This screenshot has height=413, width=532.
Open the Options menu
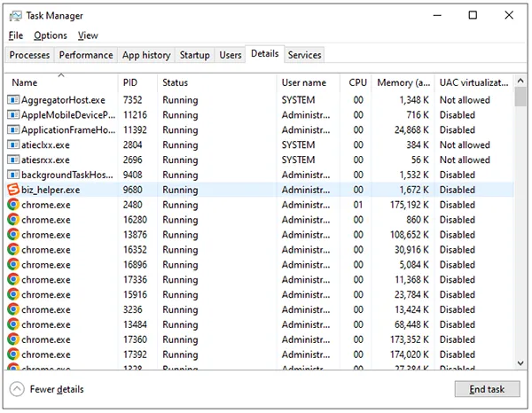point(51,35)
